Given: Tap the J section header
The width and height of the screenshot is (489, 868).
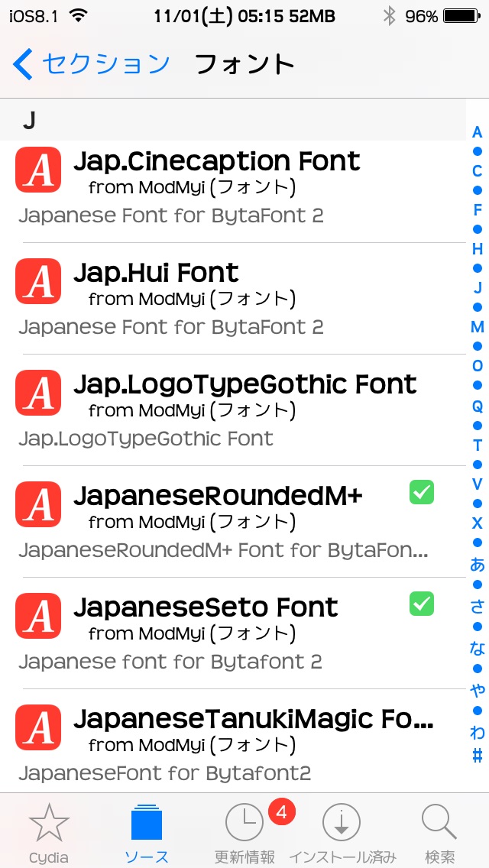Looking at the screenshot, I should coord(232,120).
